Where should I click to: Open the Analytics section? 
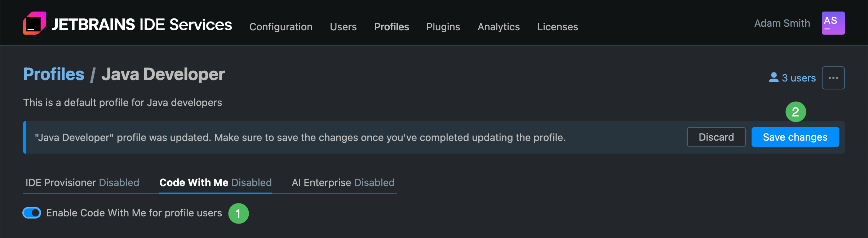499,27
